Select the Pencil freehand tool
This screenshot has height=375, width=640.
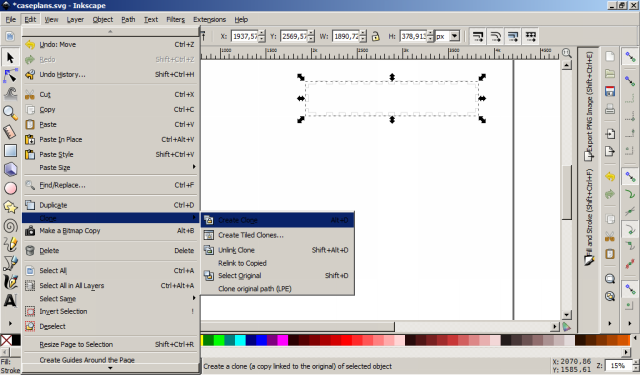pyautogui.click(x=10, y=244)
